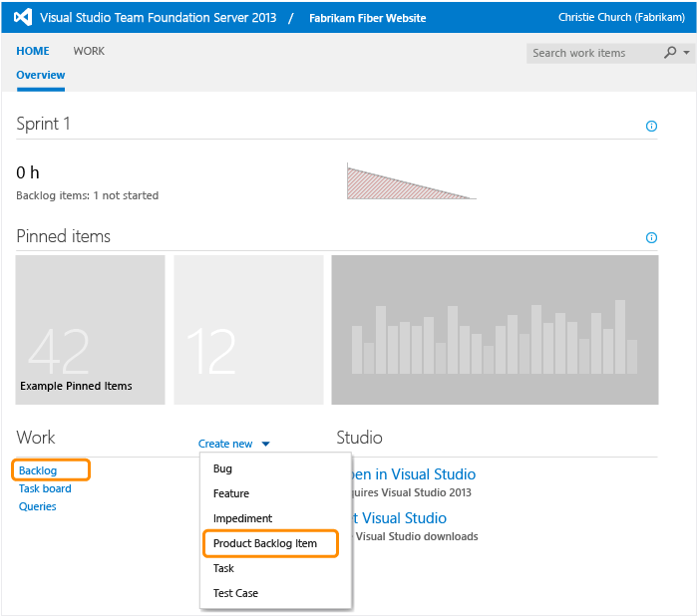
Task: Open the Fabrikam Fiber Website project link
Action: pos(367,18)
